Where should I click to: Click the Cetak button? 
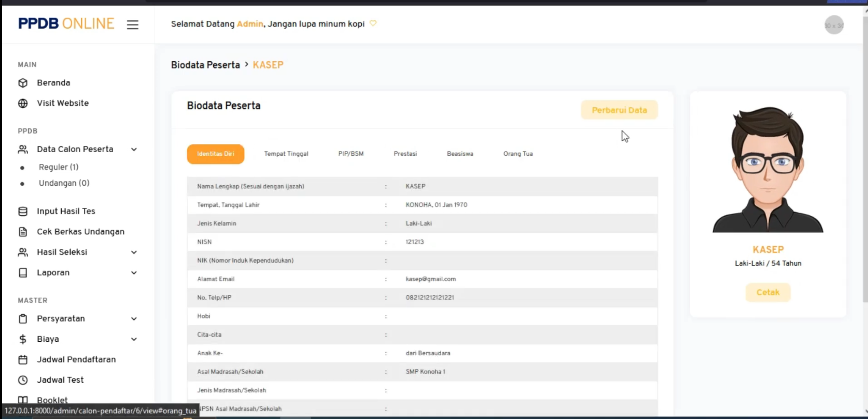pos(768,292)
